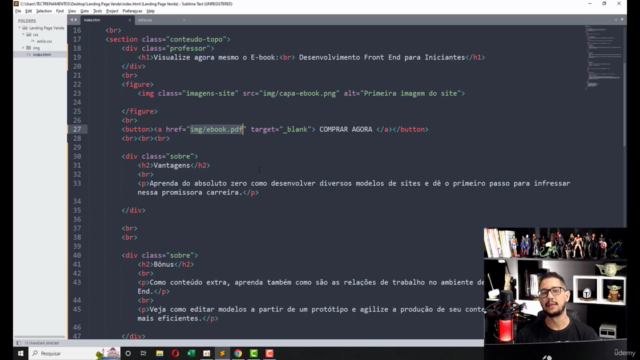Screen dimensions: 640x360
Task: Click the minimap code preview
Action: 603,57
